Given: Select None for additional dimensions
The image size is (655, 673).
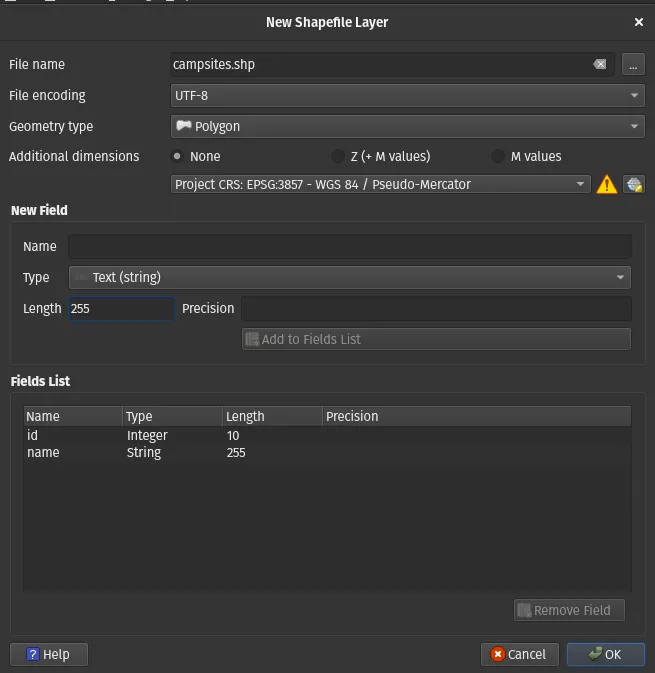Looking at the screenshot, I should point(178,156).
